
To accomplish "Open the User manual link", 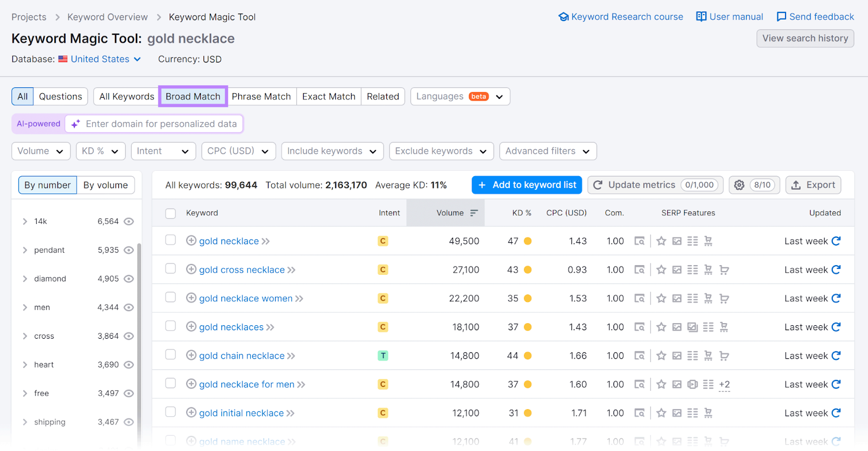I will coord(730,17).
